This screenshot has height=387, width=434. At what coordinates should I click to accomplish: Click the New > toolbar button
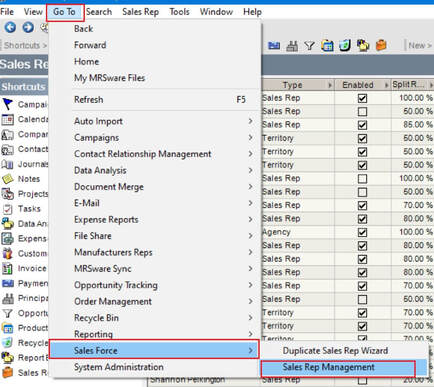(420, 45)
